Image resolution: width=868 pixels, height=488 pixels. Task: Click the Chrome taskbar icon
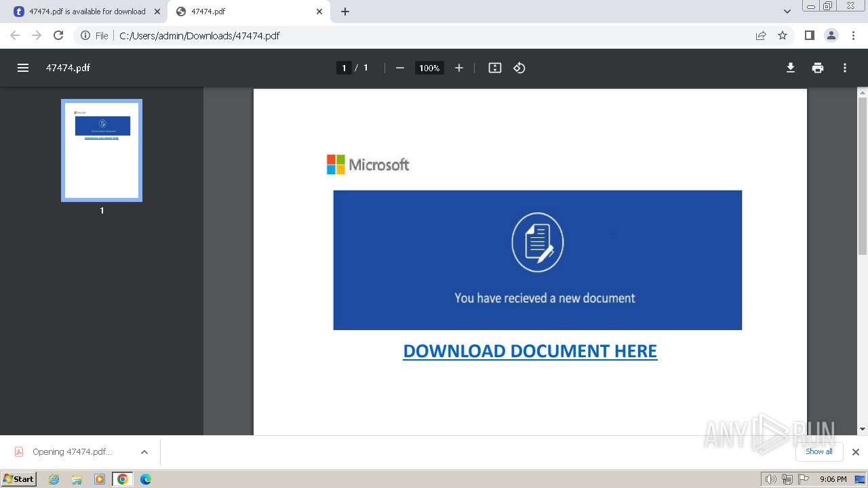pyautogui.click(x=123, y=479)
